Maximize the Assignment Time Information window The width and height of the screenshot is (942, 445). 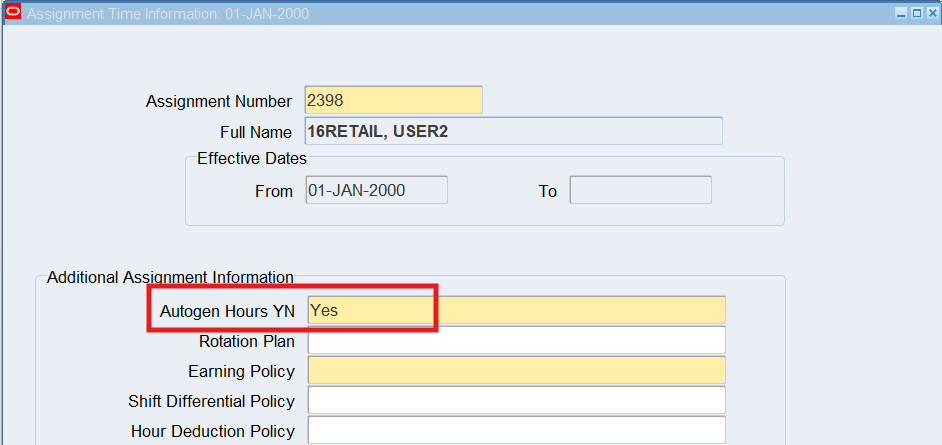click(916, 13)
